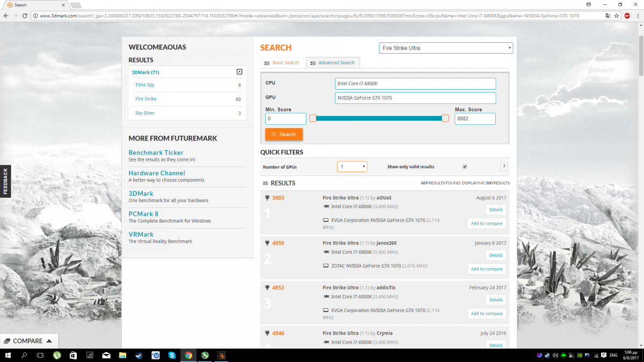Click the GPU input field
The height and width of the screenshot is (362, 644).
[x=415, y=98]
